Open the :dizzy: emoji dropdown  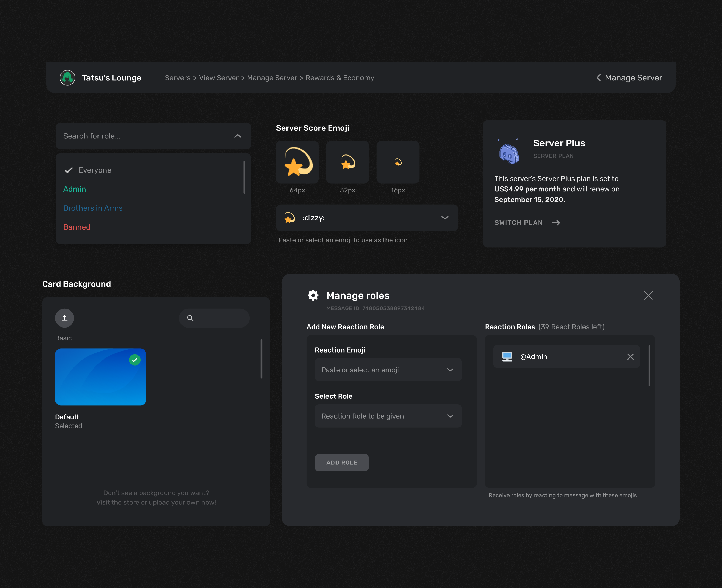tap(445, 218)
